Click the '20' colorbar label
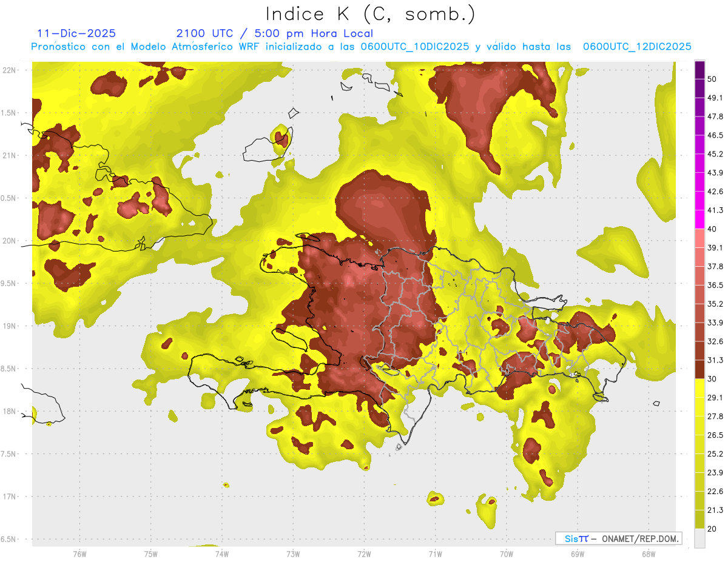This screenshot has height=562, width=728. pyautogui.click(x=712, y=529)
